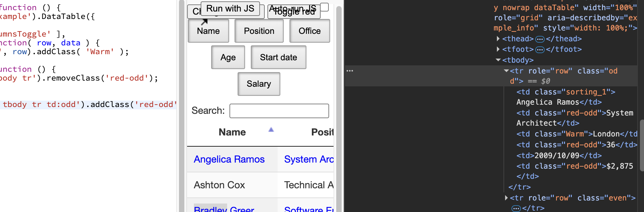The height and width of the screenshot is (212, 644).
Task: Expand the thead element
Action: coord(498,39)
